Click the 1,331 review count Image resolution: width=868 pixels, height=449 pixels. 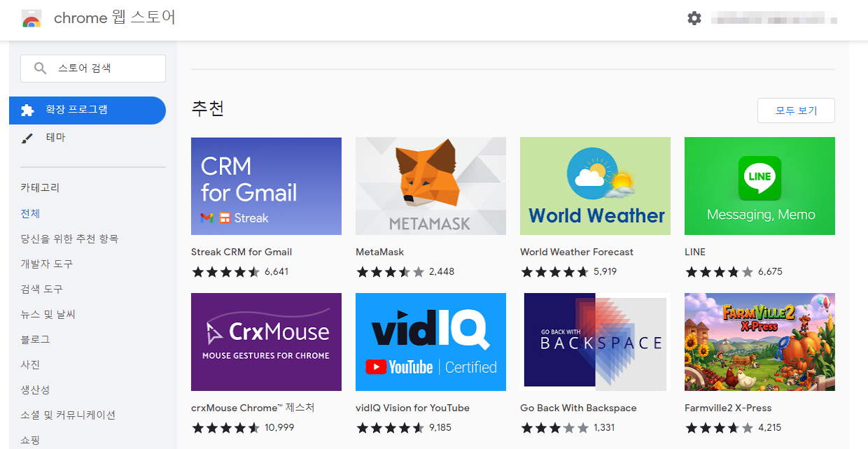point(604,427)
